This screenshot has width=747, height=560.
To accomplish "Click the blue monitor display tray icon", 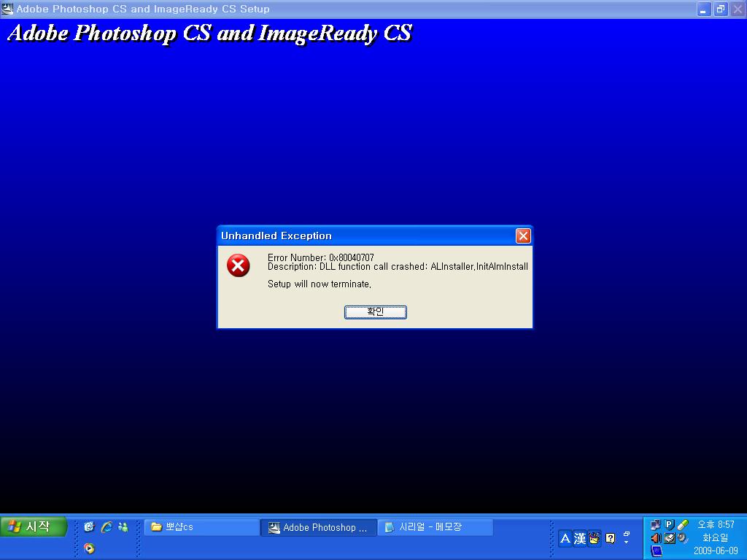I will tap(656, 551).
